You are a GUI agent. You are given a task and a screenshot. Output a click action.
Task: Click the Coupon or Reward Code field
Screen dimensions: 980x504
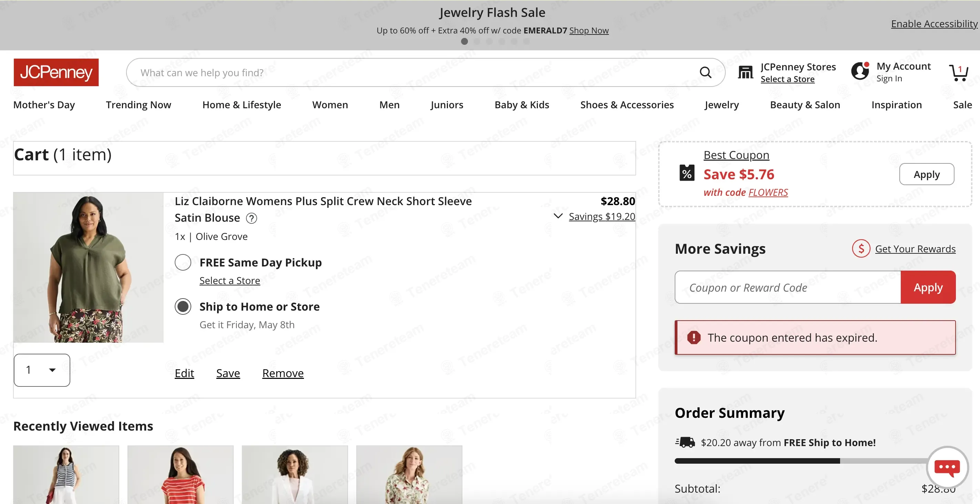(787, 288)
